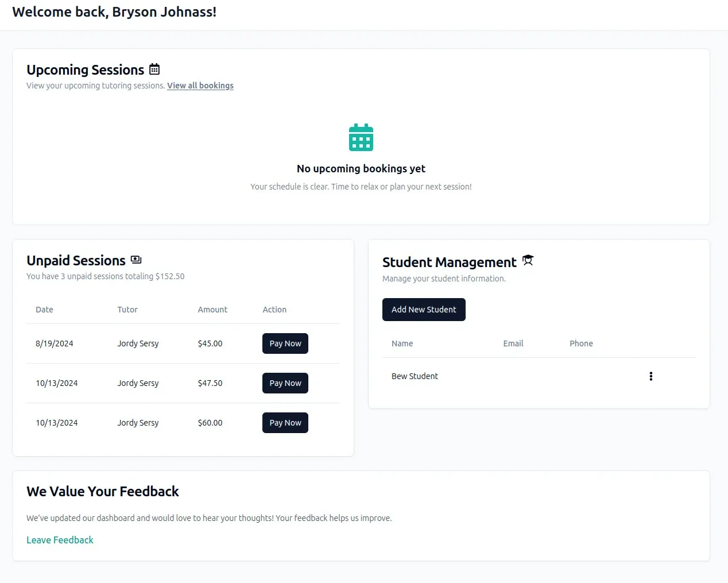The height and width of the screenshot is (583, 728).
Task: Click the large teal calendar icon
Action: click(x=361, y=137)
